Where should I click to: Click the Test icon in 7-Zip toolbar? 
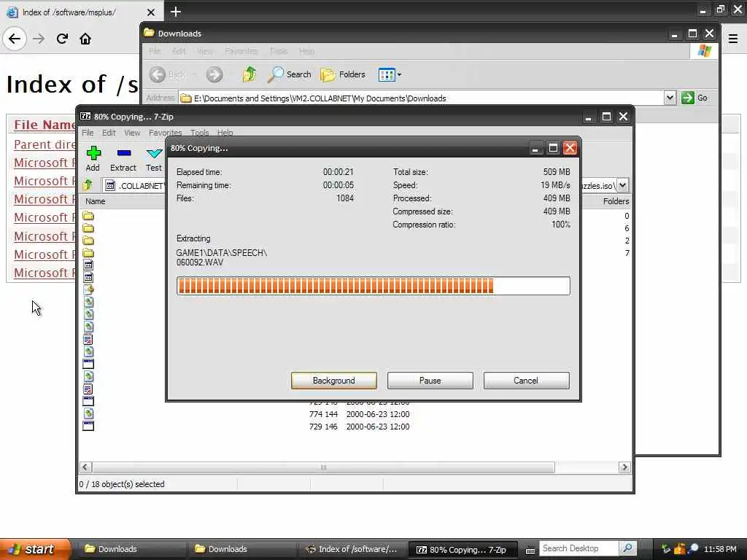[x=154, y=159]
